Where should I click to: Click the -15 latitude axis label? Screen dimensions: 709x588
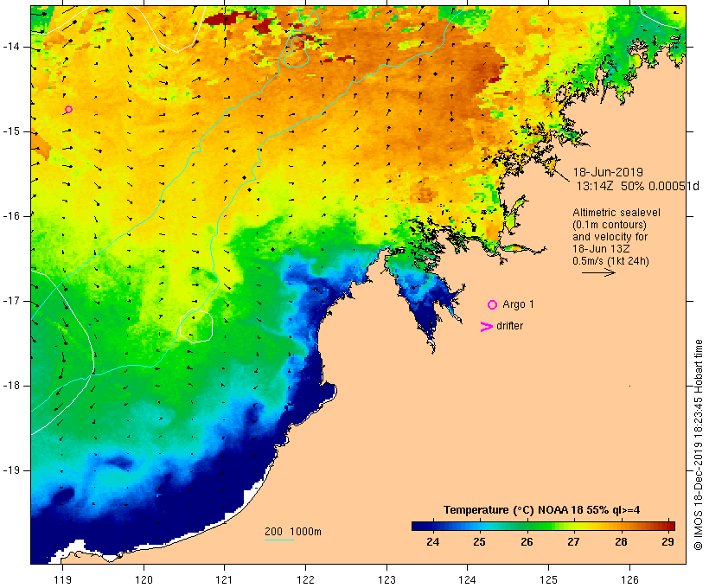point(11,131)
